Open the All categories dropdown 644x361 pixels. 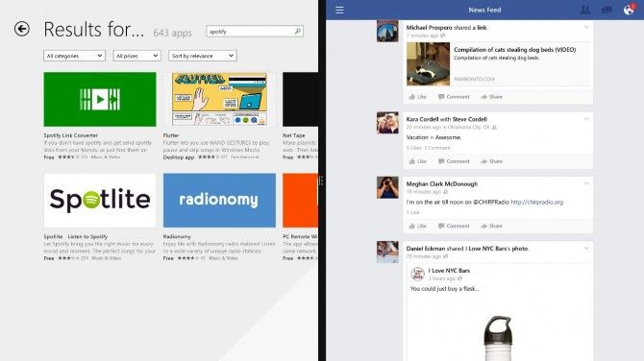[x=74, y=56]
